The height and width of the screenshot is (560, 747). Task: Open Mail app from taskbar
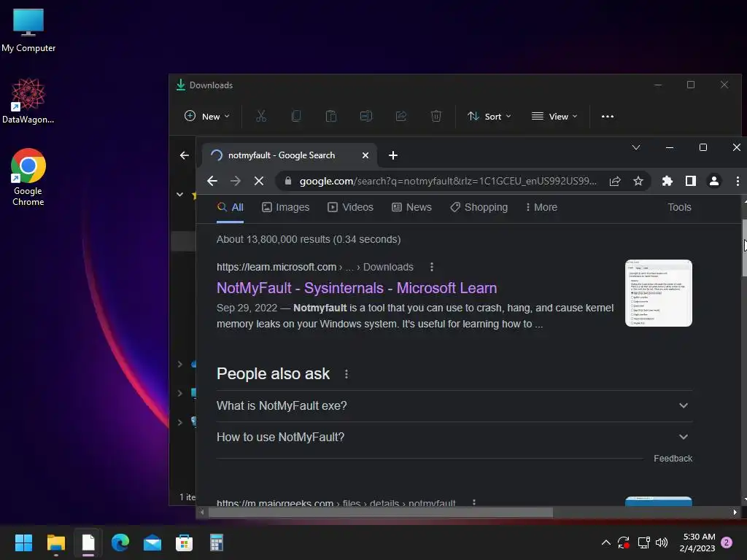[x=152, y=542]
